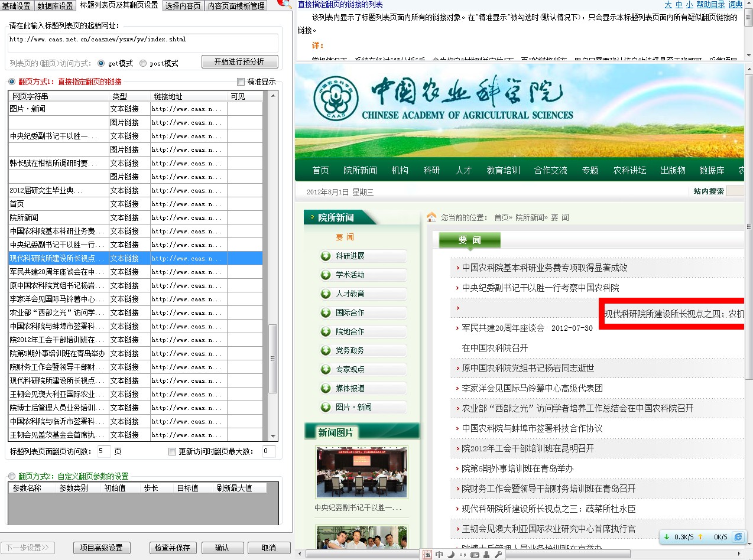Enable the 精准显示 checkbox

point(241,82)
